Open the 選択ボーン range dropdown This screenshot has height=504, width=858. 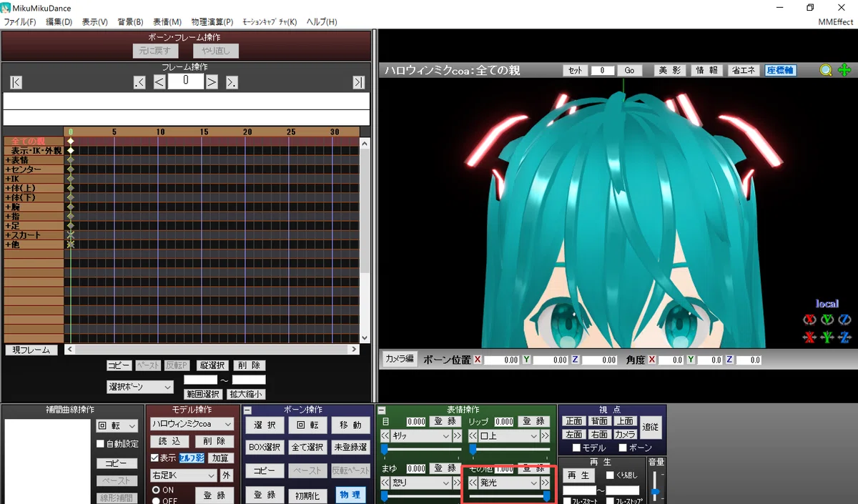coord(140,386)
